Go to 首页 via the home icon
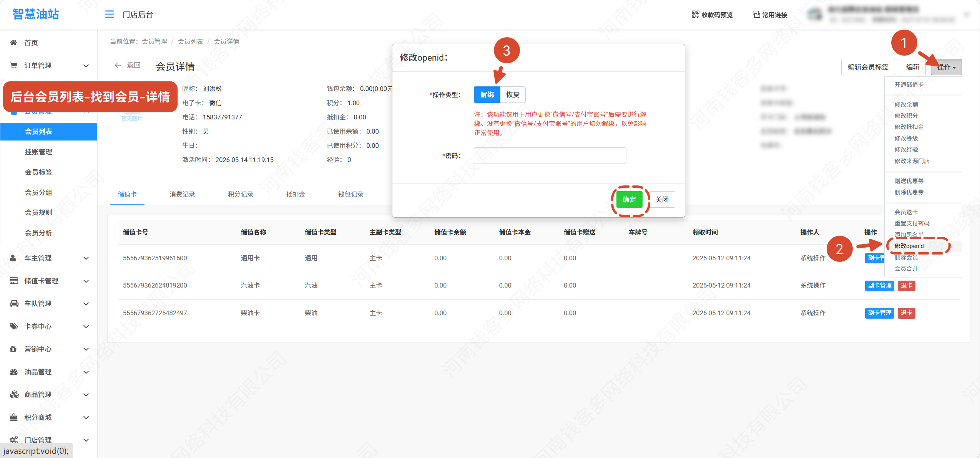980x458 pixels. point(13,43)
